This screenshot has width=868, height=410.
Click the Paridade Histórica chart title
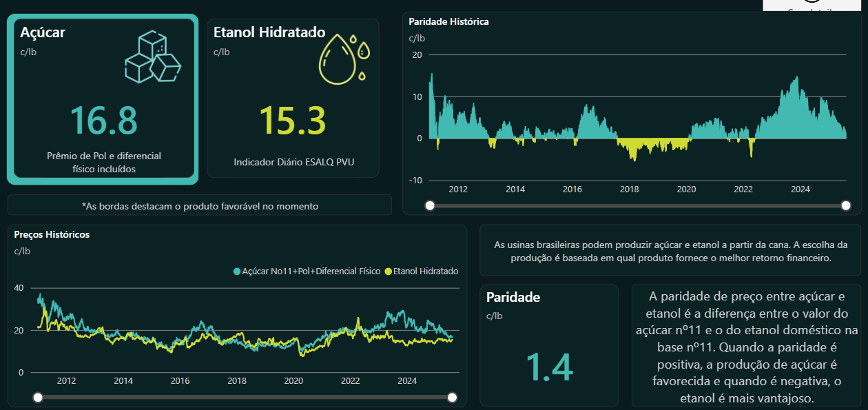coord(448,21)
